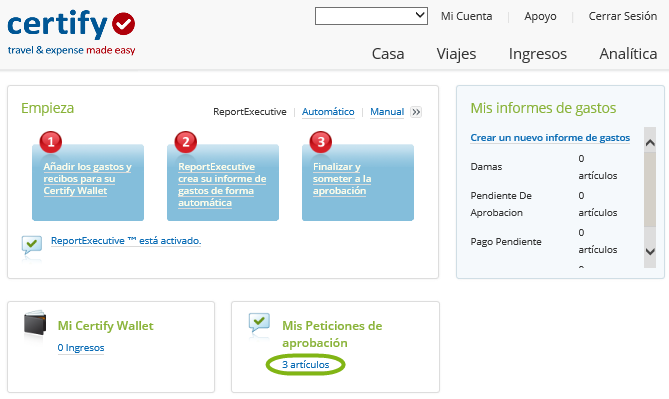Click the up arrow on the reports scrollbar

click(650, 143)
